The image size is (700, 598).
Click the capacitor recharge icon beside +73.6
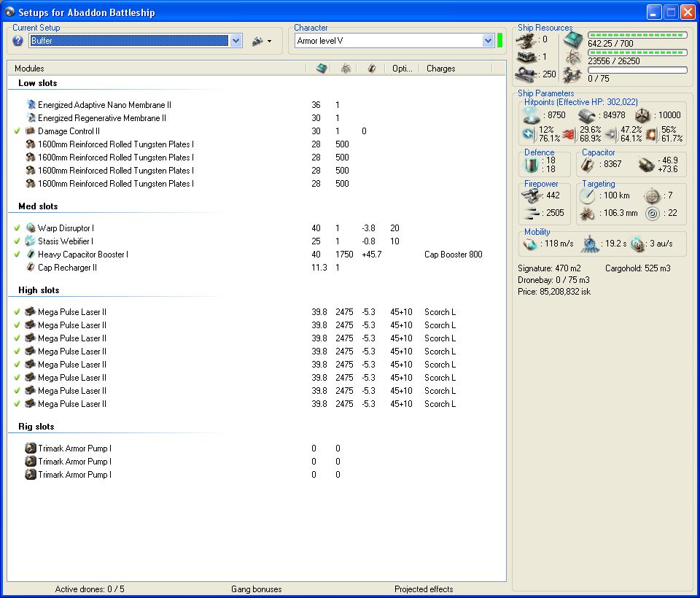point(645,165)
